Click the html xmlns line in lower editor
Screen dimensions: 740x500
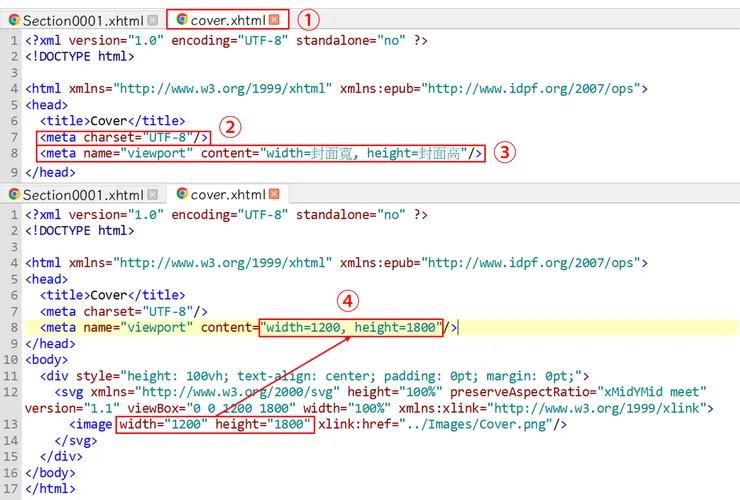(336, 263)
